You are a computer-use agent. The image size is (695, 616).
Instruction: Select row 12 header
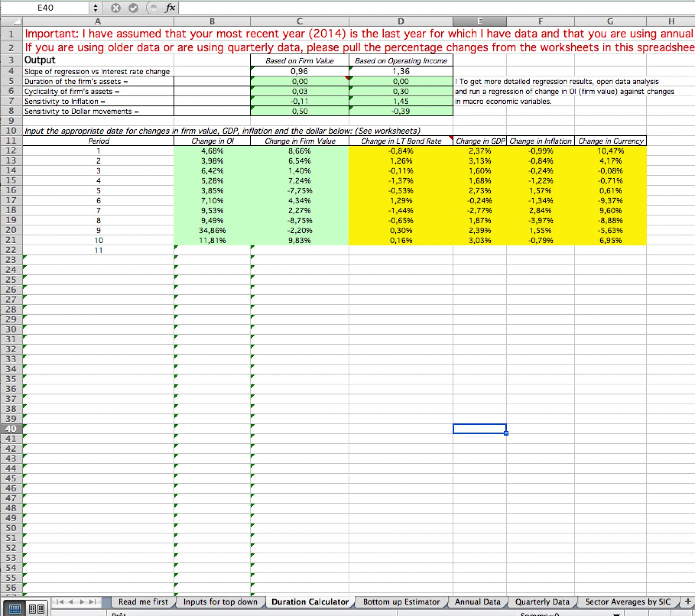[x=11, y=151]
